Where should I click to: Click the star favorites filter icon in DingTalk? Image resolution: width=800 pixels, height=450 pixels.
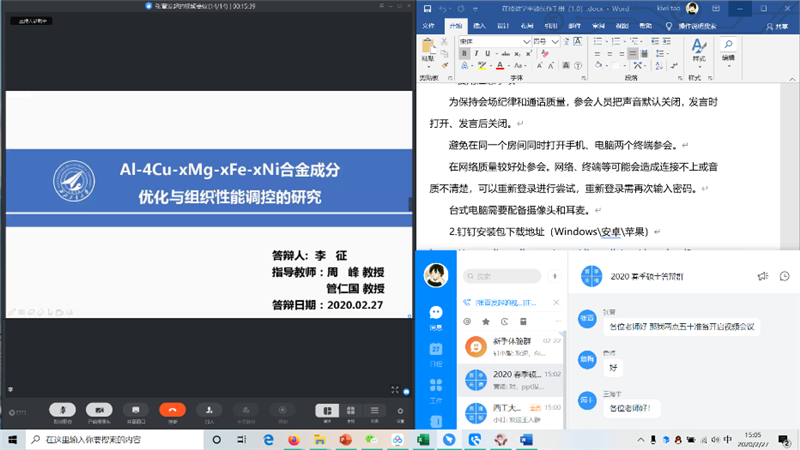coord(486,321)
